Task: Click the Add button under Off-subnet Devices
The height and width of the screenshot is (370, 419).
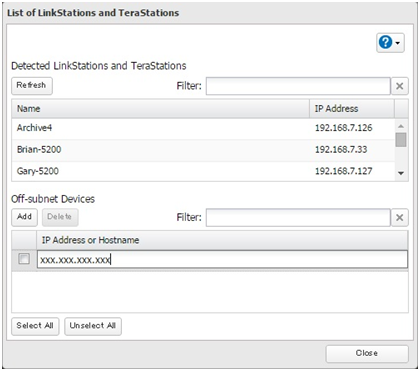Action: coord(24,217)
